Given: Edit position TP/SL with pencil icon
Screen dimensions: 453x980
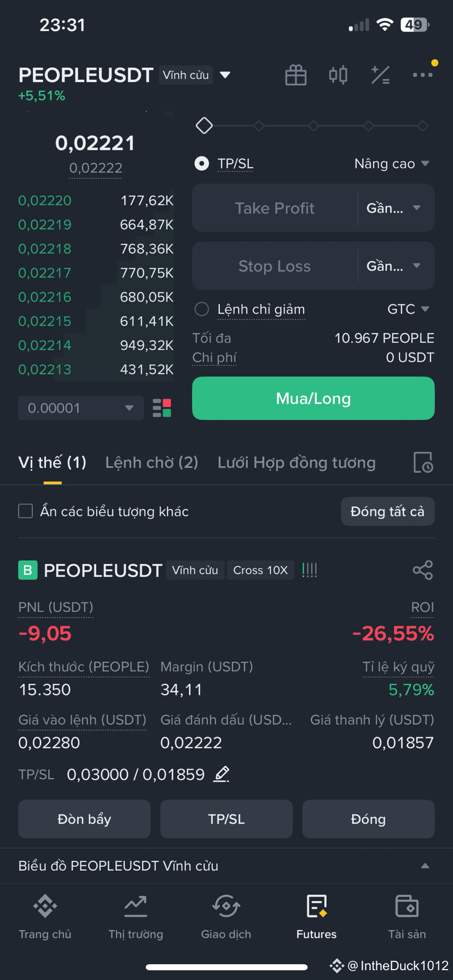Looking at the screenshot, I should pyautogui.click(x=222, y=774).
